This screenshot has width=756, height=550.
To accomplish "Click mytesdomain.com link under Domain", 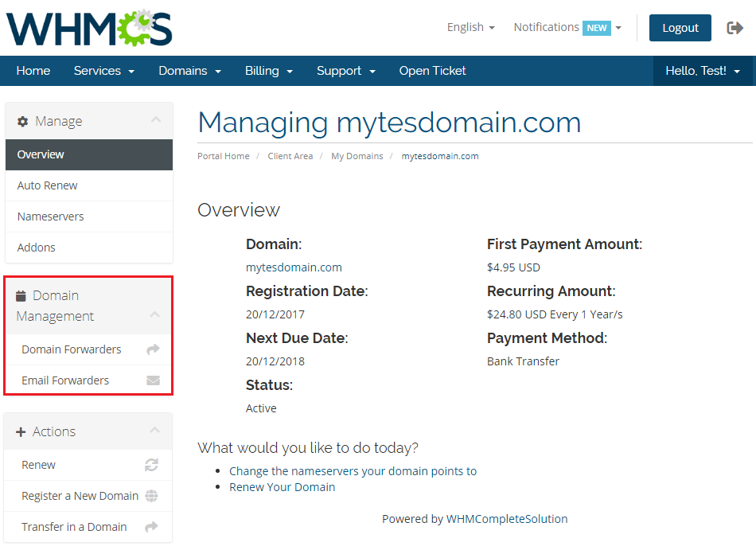I will [294, 267].
